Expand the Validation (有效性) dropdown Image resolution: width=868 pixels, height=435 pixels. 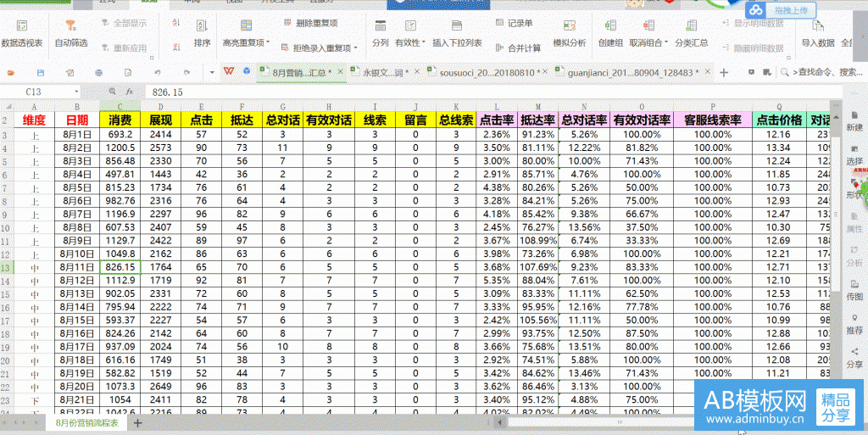click(424, 42)
